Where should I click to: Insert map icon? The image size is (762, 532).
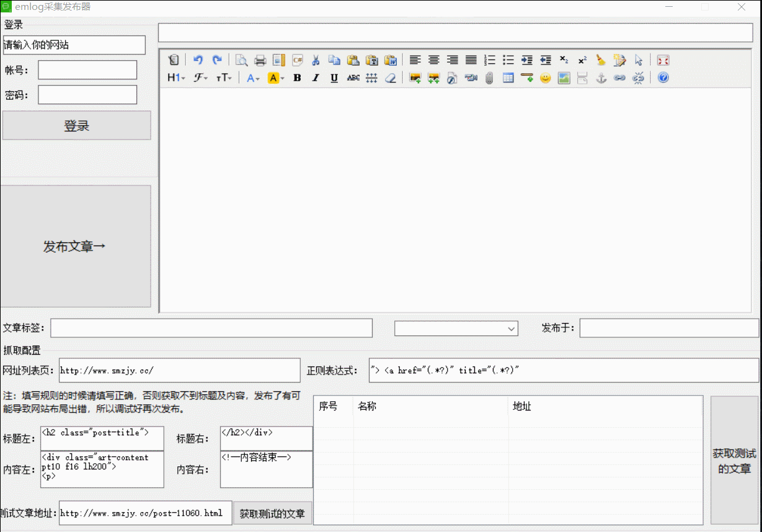[x=564, y=78]
